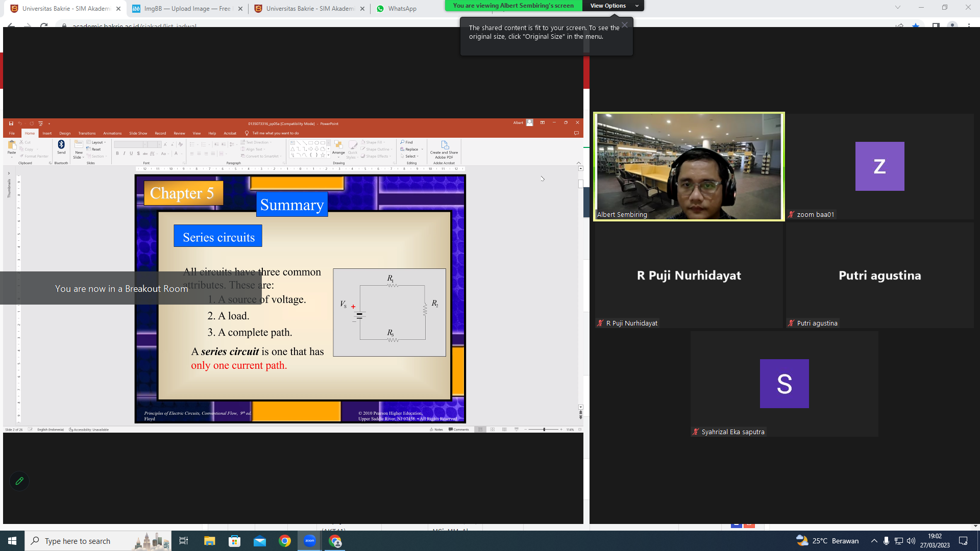Click the ribbon Comments speech bubble icon
This screenshot has width=980, height=551.
pyautogui.click(x=576, y=133)
